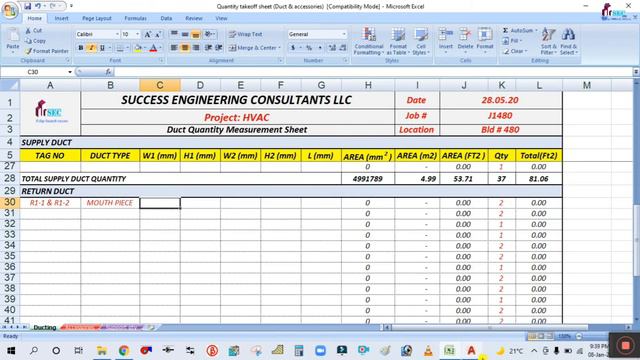Open Chrome from the taskbar
640x360 pixels.
[124, 351]
